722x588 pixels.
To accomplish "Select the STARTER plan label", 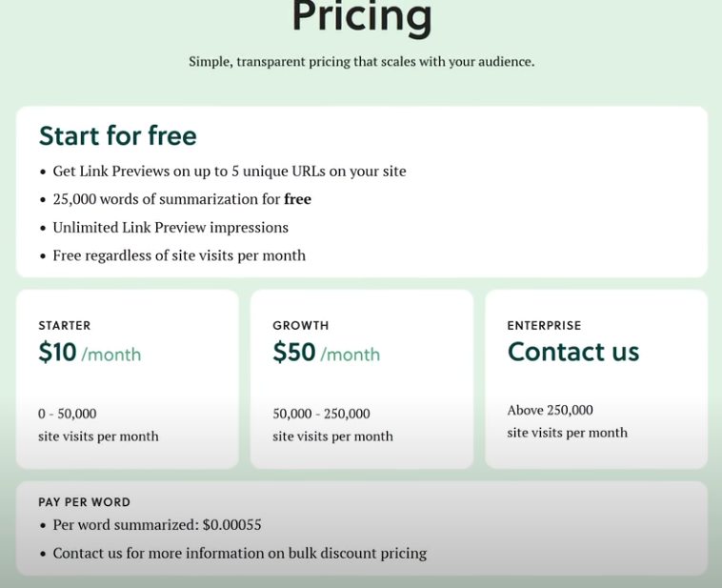I will click(x=65, y=326).
